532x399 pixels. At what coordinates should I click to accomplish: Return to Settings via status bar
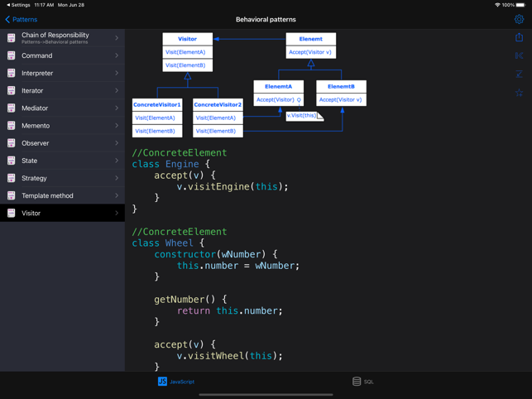coord(18,5)
